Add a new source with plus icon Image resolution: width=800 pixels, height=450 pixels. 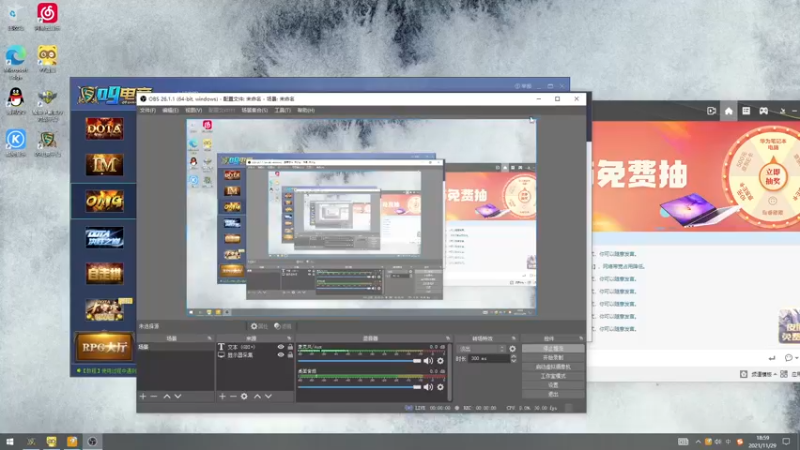tap(222, 396)
